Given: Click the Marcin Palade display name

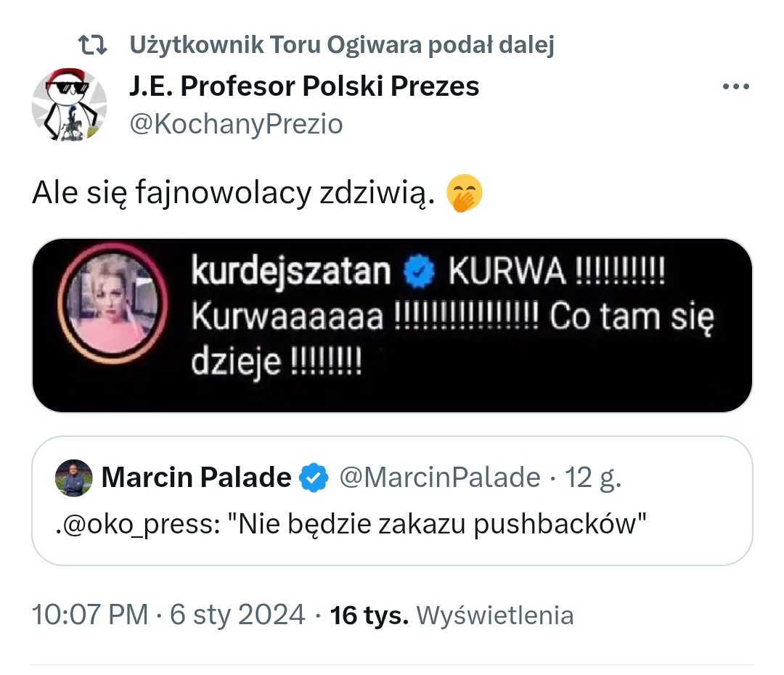Looking at the screenshot, I should (196, 477).
